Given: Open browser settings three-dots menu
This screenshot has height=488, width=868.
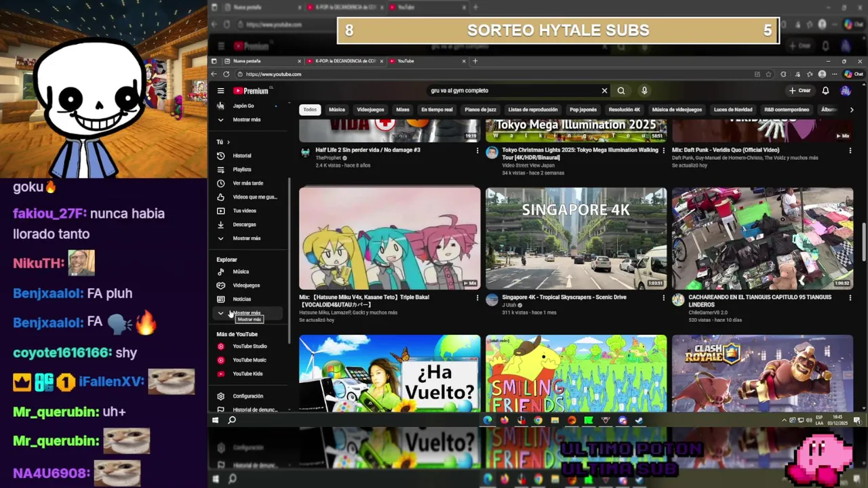Looking at the screenshot, I should coord(835,75).
